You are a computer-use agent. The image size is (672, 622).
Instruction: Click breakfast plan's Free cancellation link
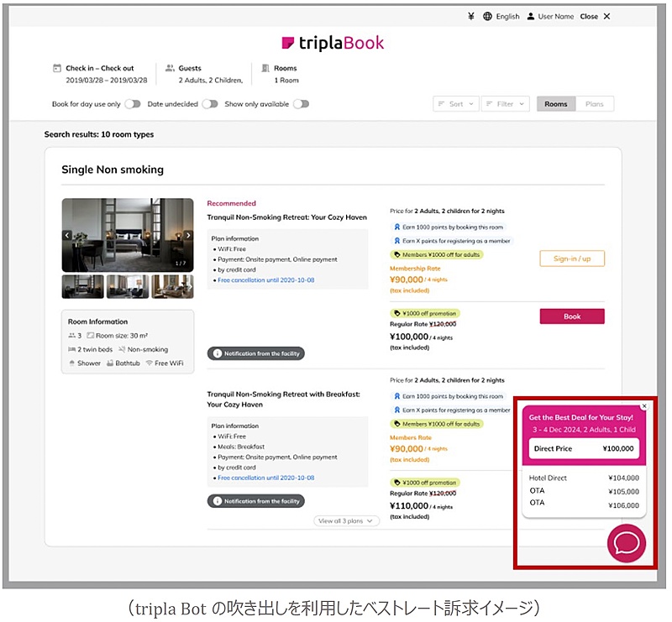[x=265, y=478]
